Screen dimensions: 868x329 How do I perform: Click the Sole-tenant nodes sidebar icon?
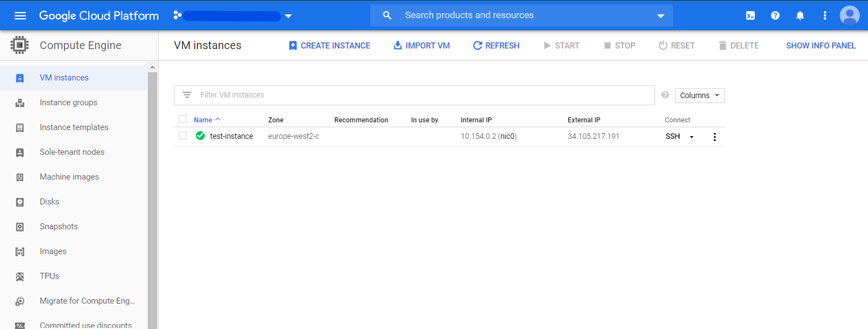(20, 153)
